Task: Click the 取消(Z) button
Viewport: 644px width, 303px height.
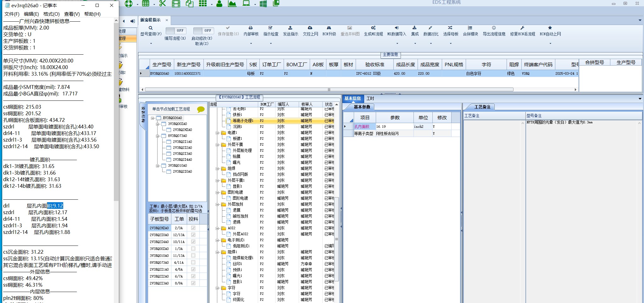Action: 202,44
